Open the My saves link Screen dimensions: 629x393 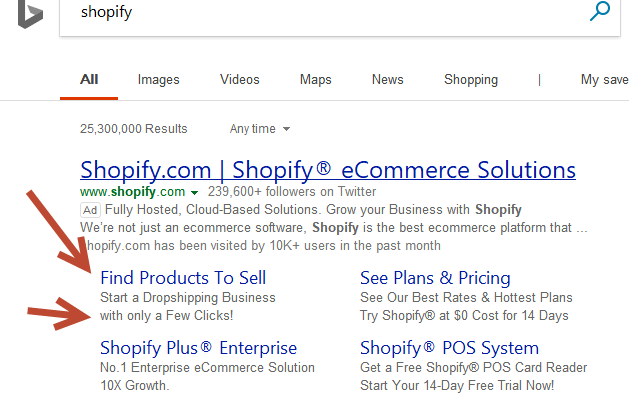[x=605, y=79]
